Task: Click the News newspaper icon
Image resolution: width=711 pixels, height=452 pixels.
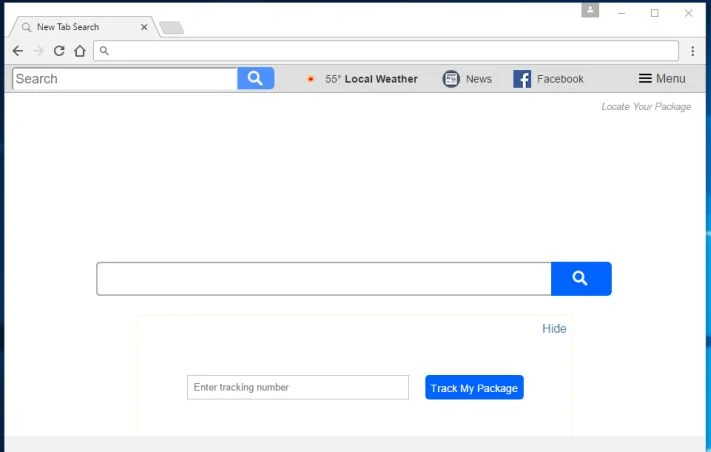Action: 451,79
